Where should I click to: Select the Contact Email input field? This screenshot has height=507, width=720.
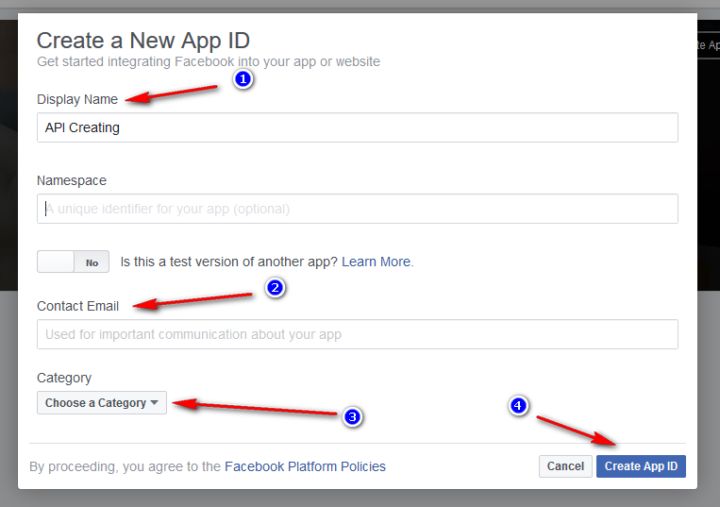pos(357,334)
